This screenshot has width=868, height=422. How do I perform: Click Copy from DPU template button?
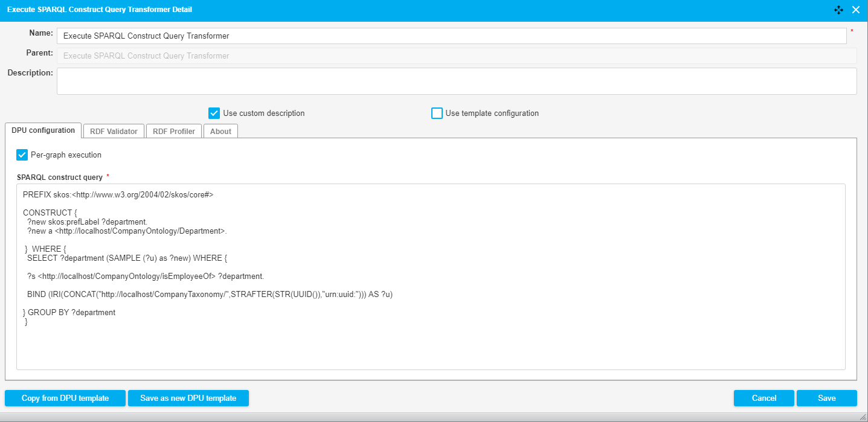pos(65,398)
